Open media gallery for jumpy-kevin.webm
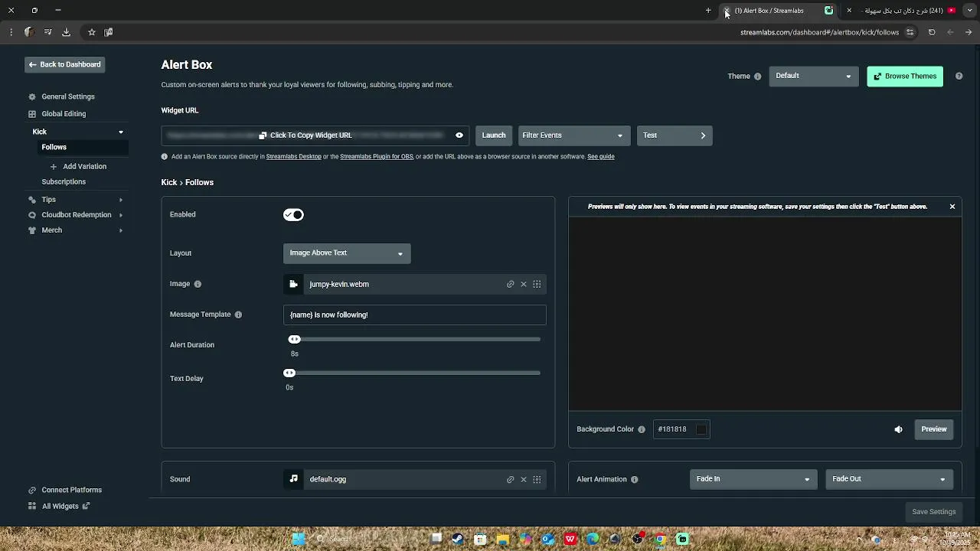Screen dimensions: 980x551 pos(537,285)
